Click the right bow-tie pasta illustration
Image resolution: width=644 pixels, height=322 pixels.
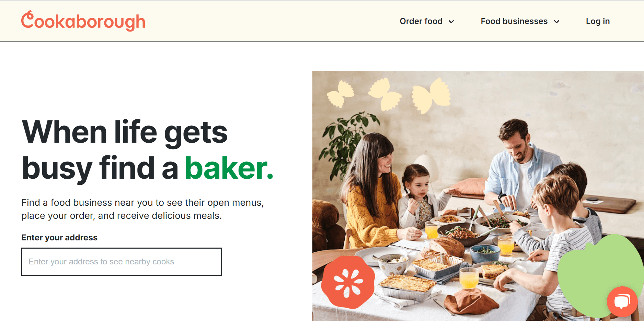[x=431, y=96]
